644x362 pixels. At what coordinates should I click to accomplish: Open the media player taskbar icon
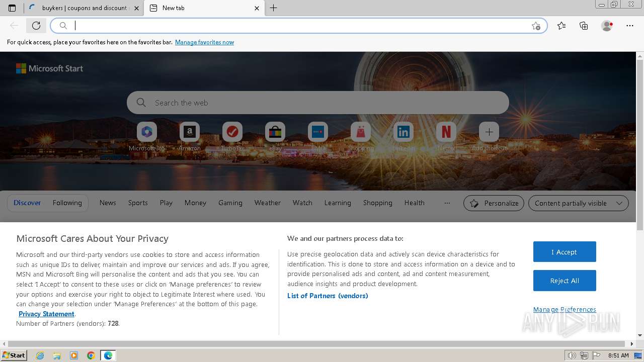coord(74,355)
